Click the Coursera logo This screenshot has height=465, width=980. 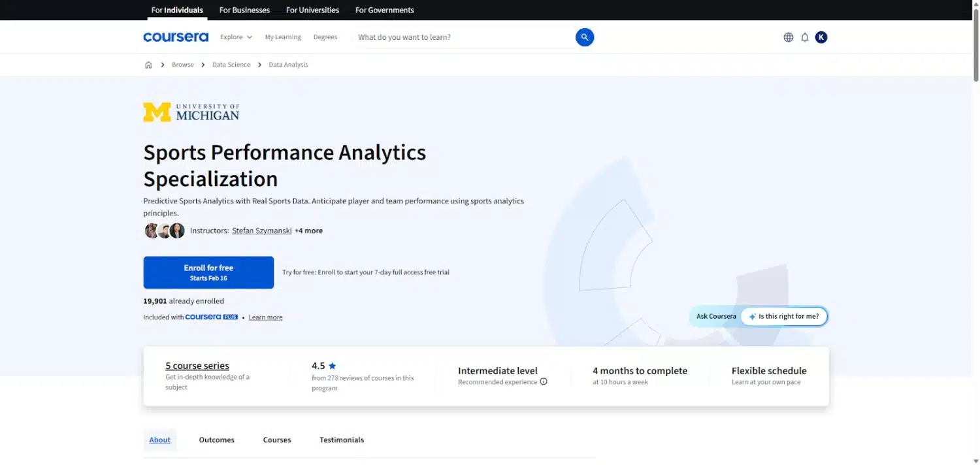(176, 37)
